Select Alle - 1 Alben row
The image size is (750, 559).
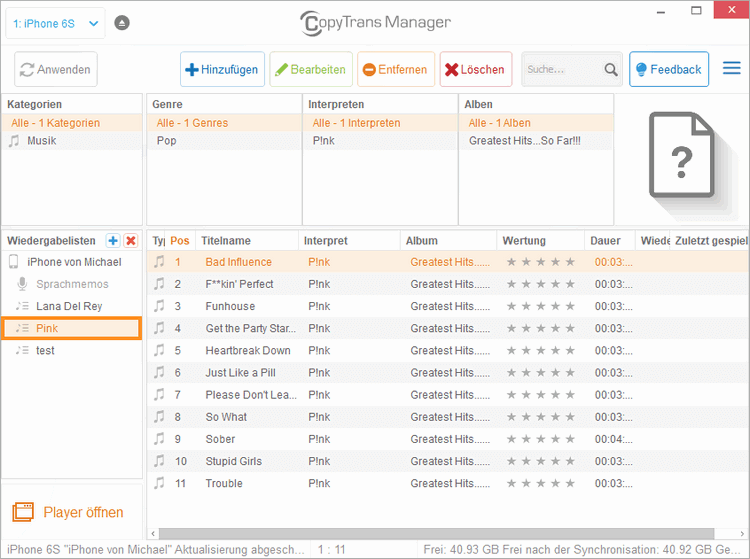[536, 123]
